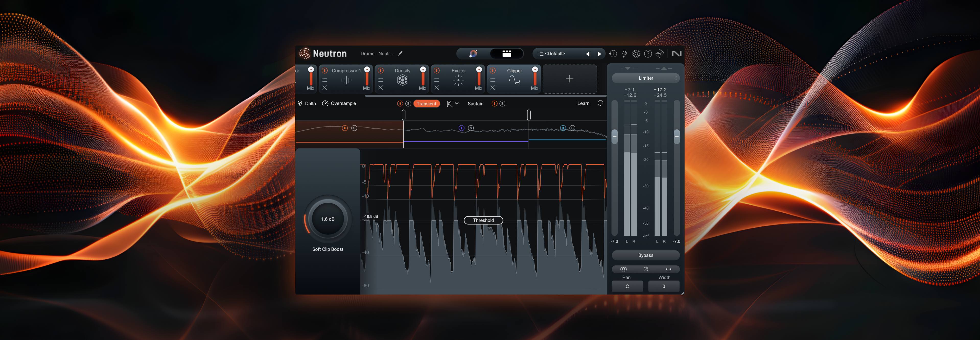Click the output gain slider handle
Viewport: 980px width, 340px height.
(x=676, y=137)
